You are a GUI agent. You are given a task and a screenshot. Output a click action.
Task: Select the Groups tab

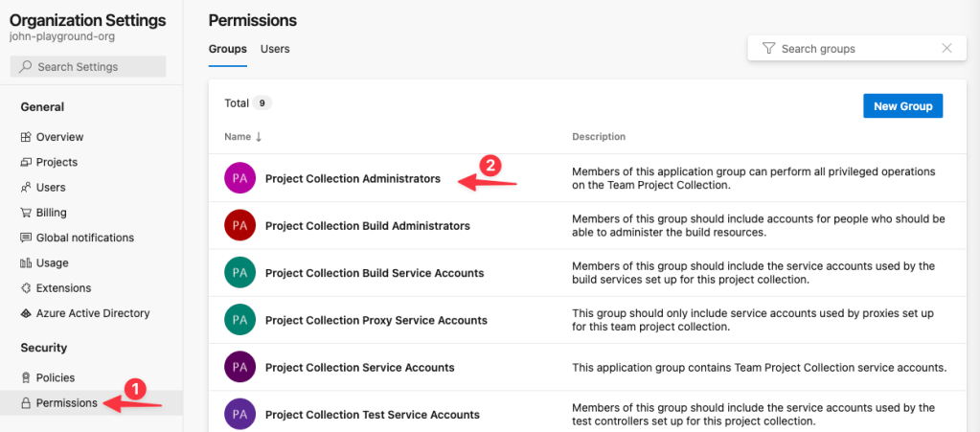click(227, 49)
